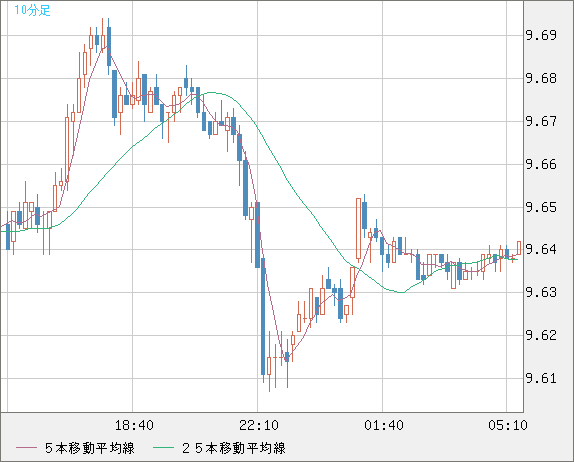The image size is (574, 462).
Task: Click the green line swatch for 25本移動平均線
Action: click(x=163, y=448)
